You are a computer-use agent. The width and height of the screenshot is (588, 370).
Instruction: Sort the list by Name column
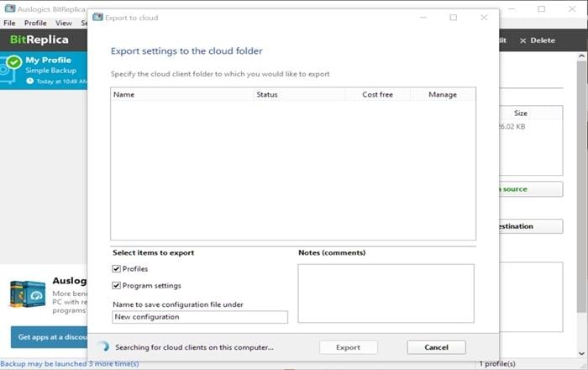coord(182,94)
